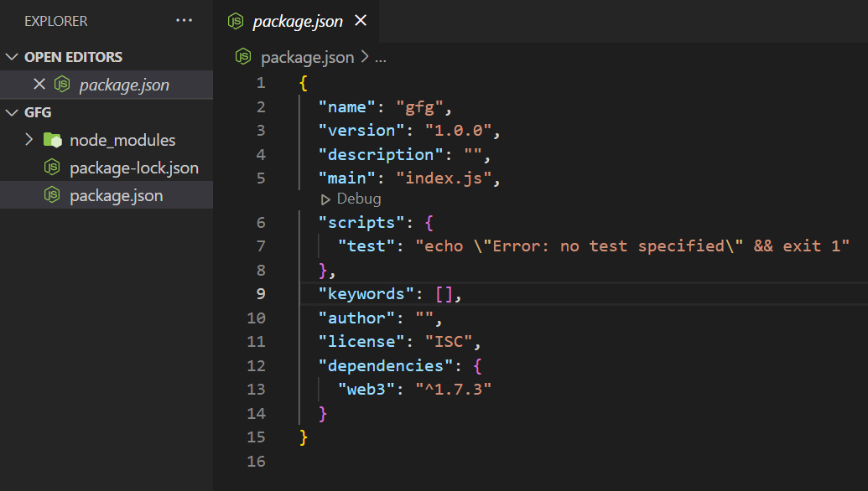Select package.json in the GFG tree
Image resolution: width=868 pixels, height=491 pixels.
tap(117, 195)
